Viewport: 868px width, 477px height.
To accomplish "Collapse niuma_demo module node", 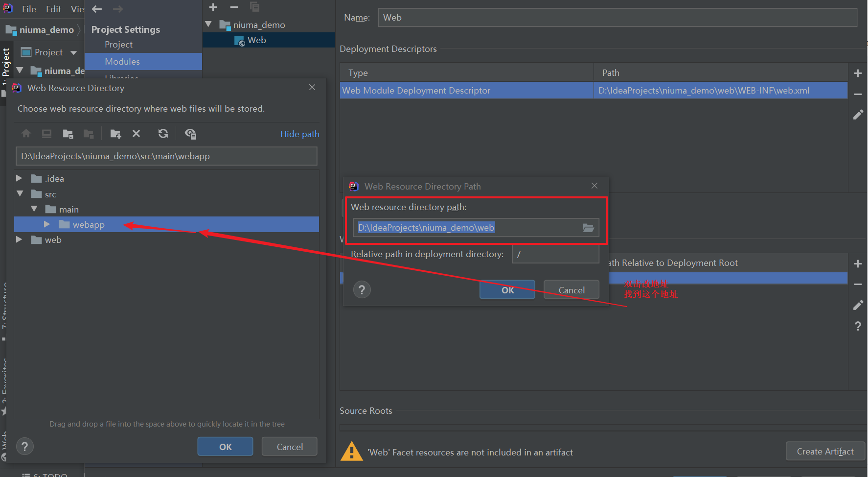I will click(x=208, y=24).
